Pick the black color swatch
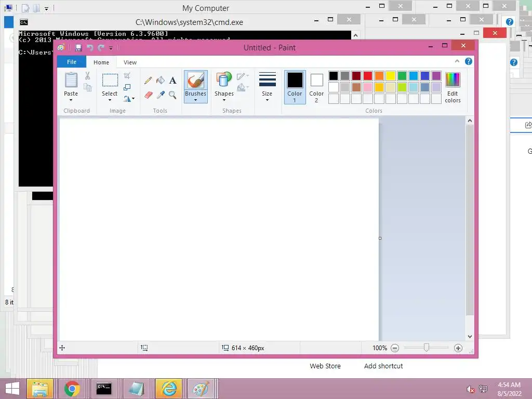Screen dimensions: 532x399 point(334,76)
